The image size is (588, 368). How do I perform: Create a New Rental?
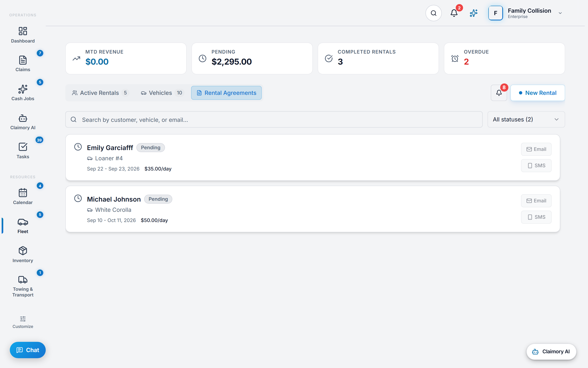537,93
